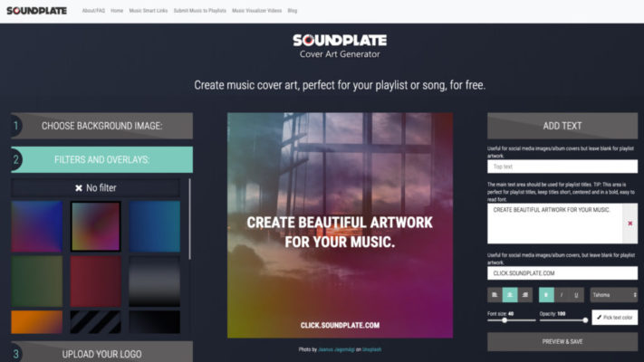
Task: Select center text alignment icon
Action: pos(510,295)
